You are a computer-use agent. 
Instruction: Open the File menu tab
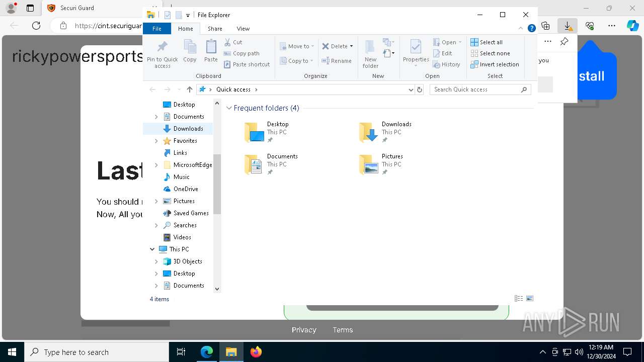pyautogui.click(x=157, y=29)
